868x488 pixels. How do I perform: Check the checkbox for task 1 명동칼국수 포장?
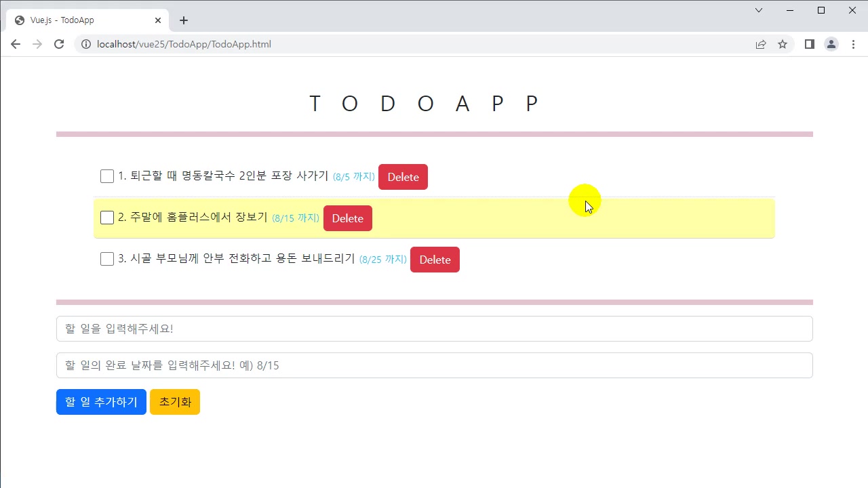[x=106, y=176]
